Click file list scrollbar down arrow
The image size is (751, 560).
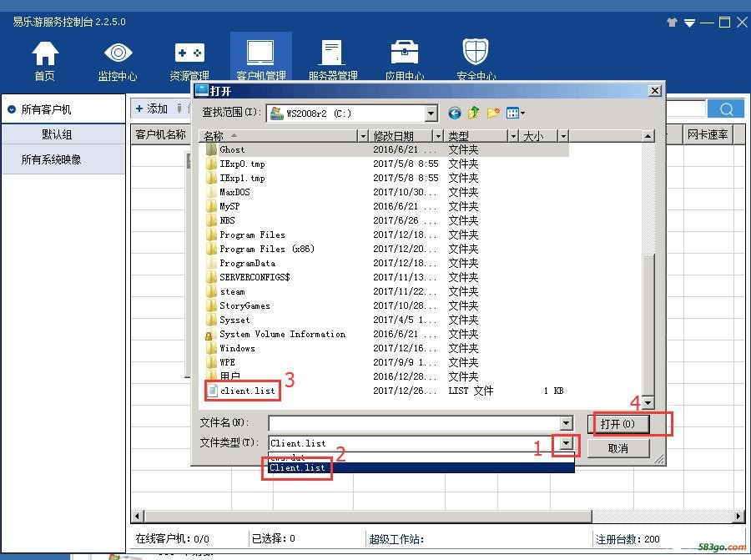648,403
